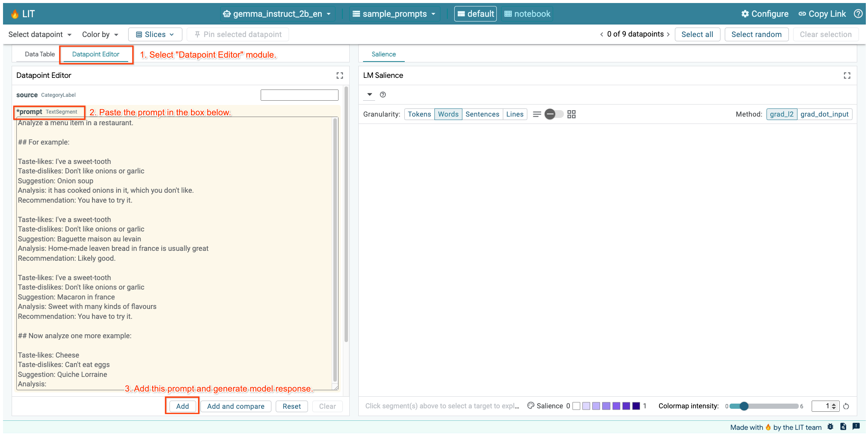The height and width of the screenshot is (435, 868).
Task: Expand the Slices dropdown
Action: pyautogui.click(x=155, y=34)
